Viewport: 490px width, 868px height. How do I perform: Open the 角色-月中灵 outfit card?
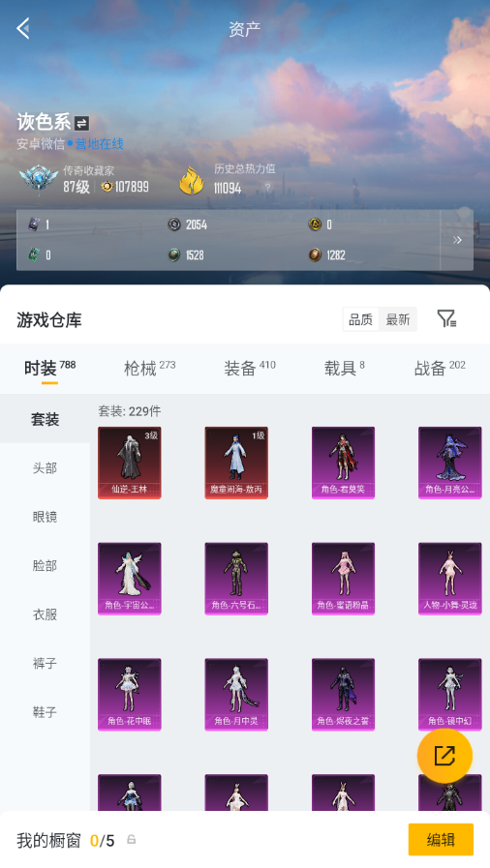click(x=236, y=694)
